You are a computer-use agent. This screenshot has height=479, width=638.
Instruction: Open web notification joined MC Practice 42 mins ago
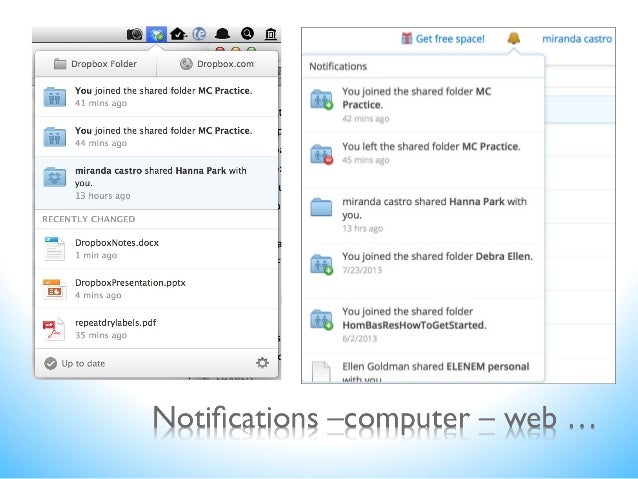click(x=423, y=105)
